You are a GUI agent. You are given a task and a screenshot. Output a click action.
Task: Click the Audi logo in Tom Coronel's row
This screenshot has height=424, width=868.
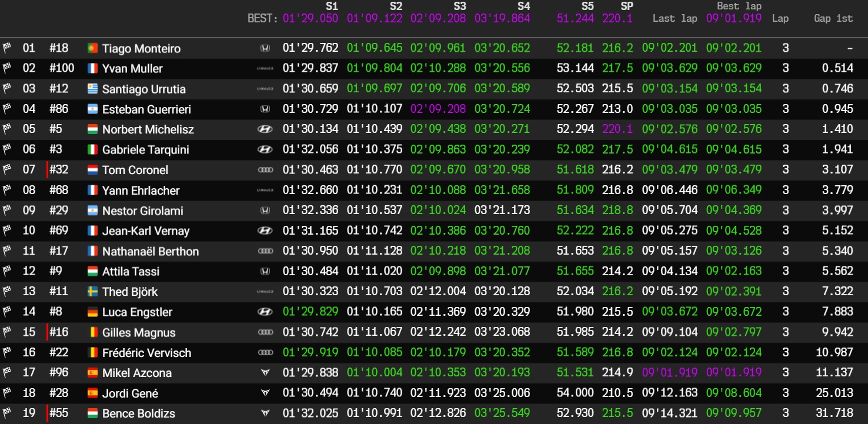tap(265, 170)
